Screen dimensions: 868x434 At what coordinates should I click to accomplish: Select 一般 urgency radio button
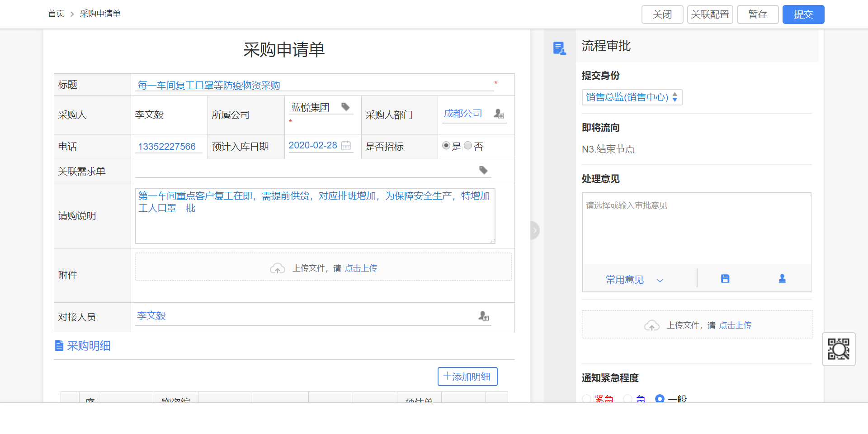(660, 399)
